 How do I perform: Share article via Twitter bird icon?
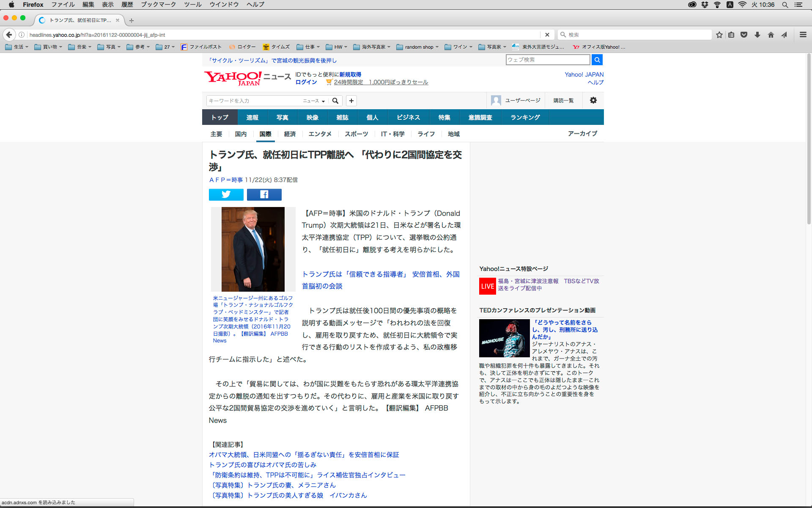[226, 194]
